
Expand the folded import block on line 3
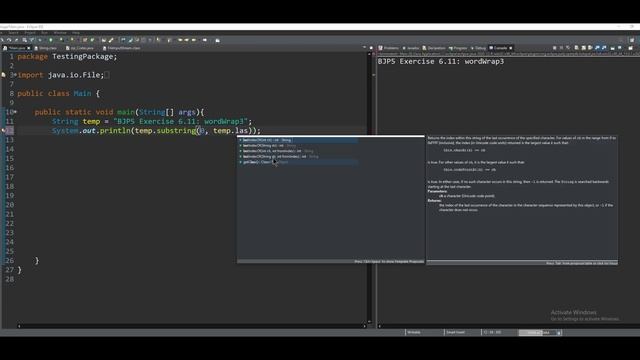(x=16, y=75)
